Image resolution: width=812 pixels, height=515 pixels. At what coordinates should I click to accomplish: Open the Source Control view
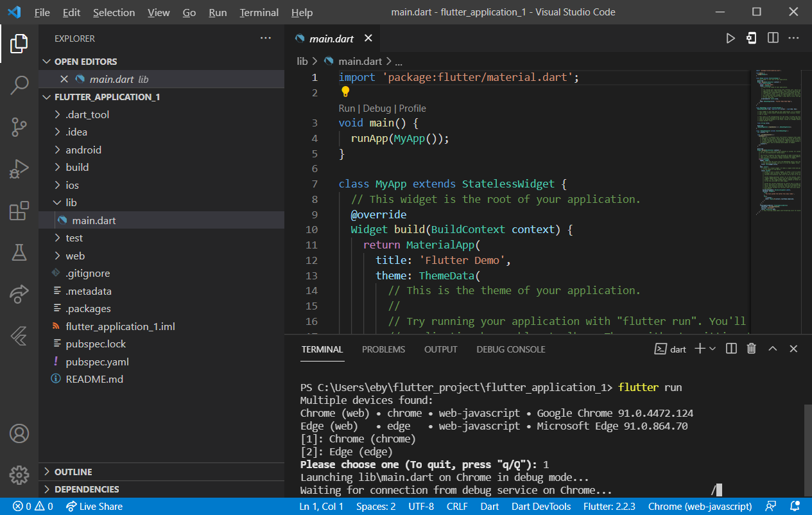pos(19,127)
